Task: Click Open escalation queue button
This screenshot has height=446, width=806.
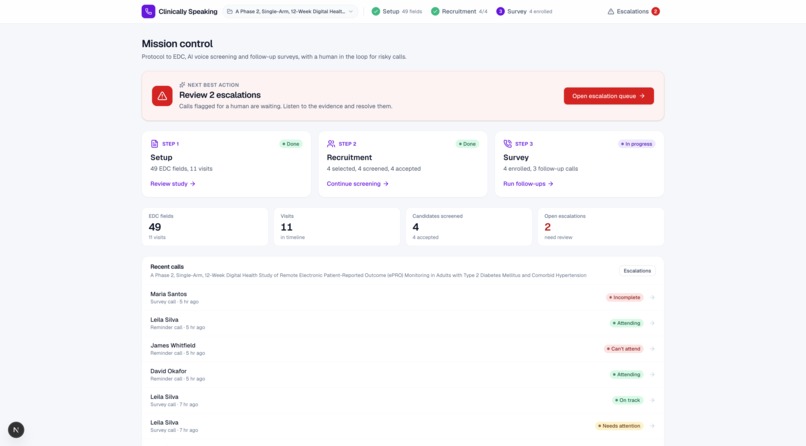Action: (609, 96)
